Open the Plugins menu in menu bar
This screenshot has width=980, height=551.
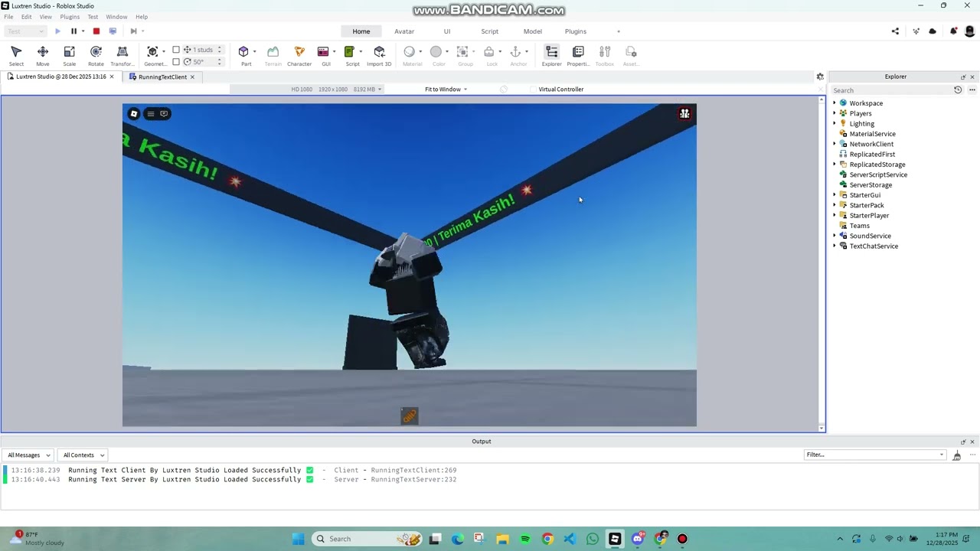[70, 17]
